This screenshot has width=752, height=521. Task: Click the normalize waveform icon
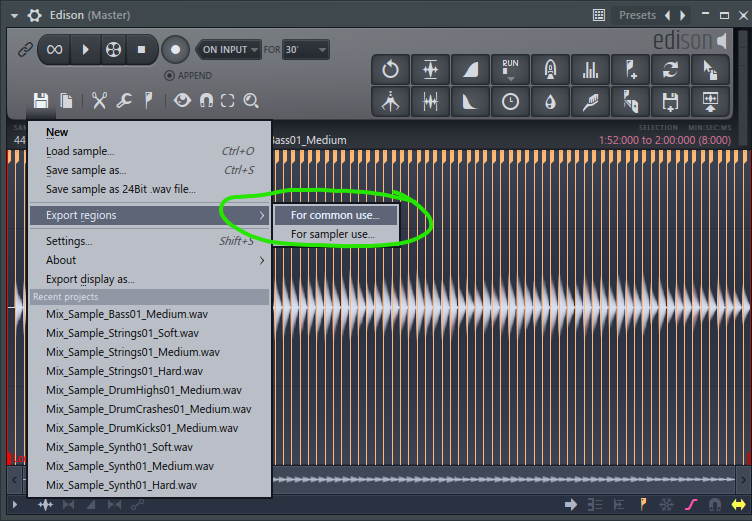click(x=430, y=70)
